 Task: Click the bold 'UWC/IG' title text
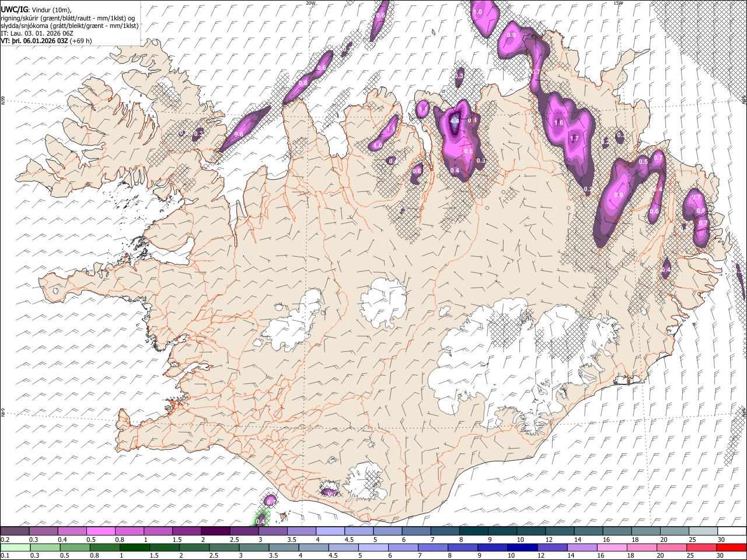[x=13, y=9]
